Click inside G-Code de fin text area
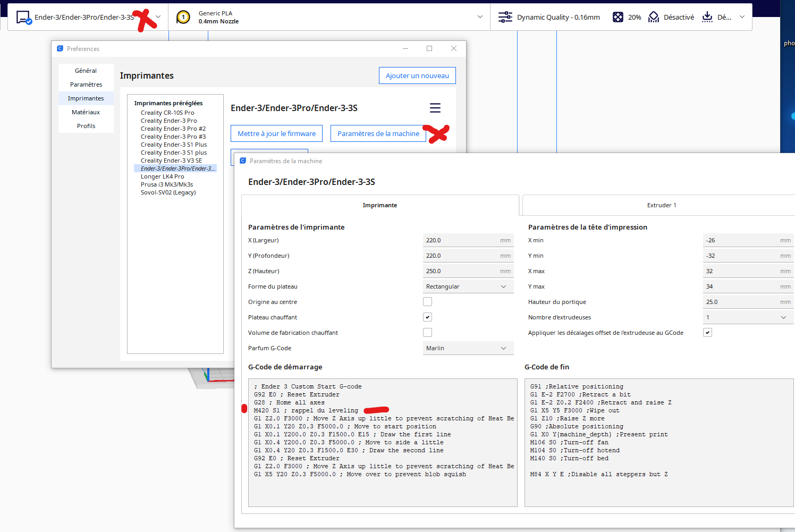The height and width of the screenshot is (532, 795). (x=659, y=443)
